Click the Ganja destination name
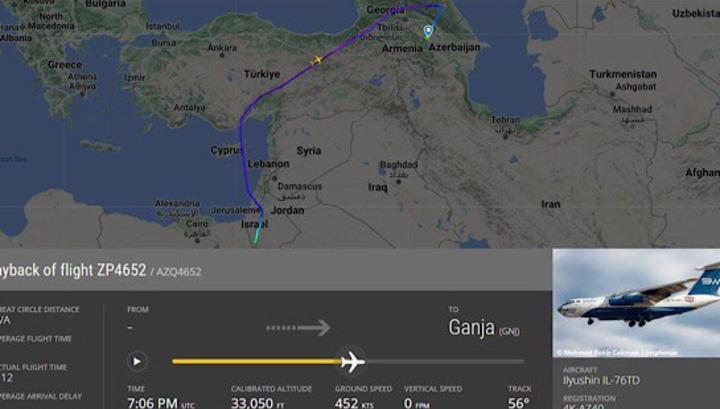This screenshot has height=409, width=720. coord(472,328)
